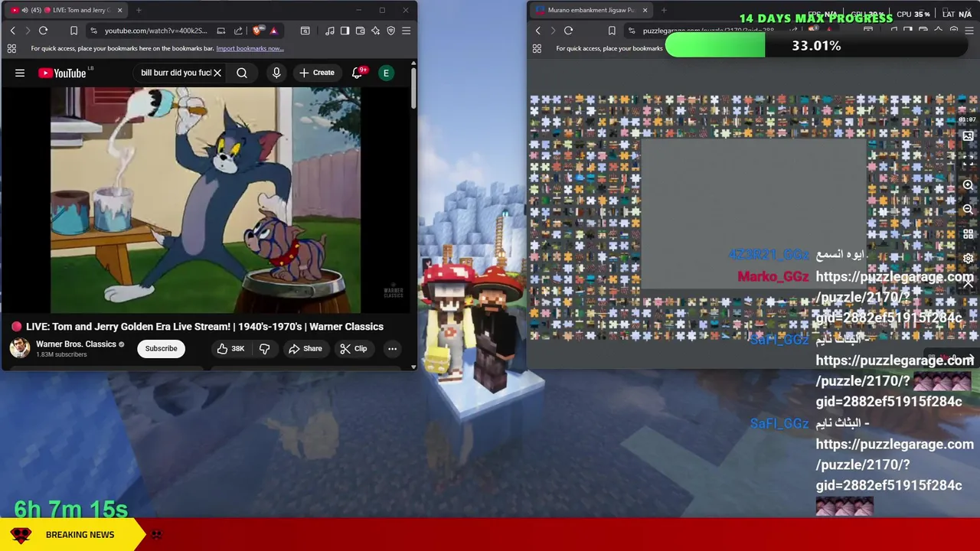Go back in the YouTube browser window
The image size is (980, 551).
click(12, 31)
